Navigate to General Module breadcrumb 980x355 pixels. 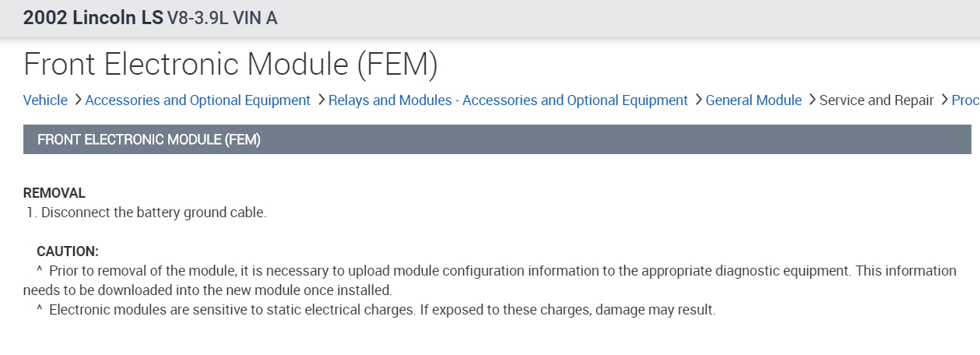[x=753, y=100]
